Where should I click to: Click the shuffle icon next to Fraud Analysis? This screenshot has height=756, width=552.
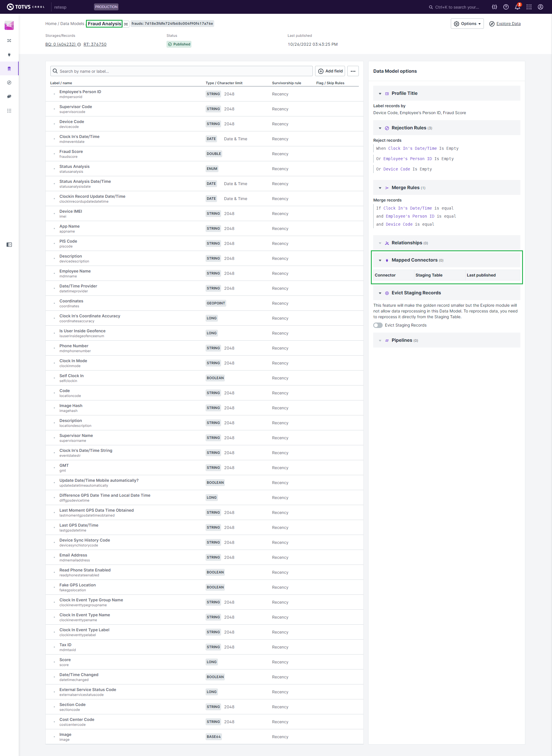click(x=126, y=24)
